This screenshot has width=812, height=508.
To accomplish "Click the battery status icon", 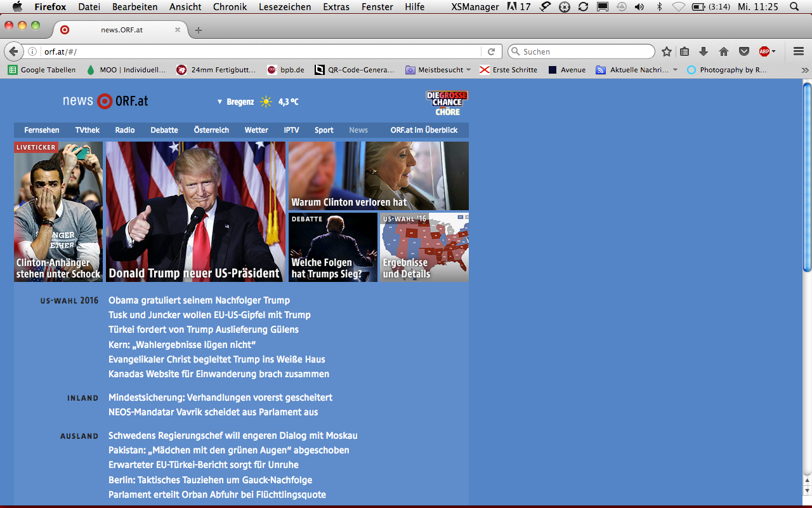I will coord(698,7).
